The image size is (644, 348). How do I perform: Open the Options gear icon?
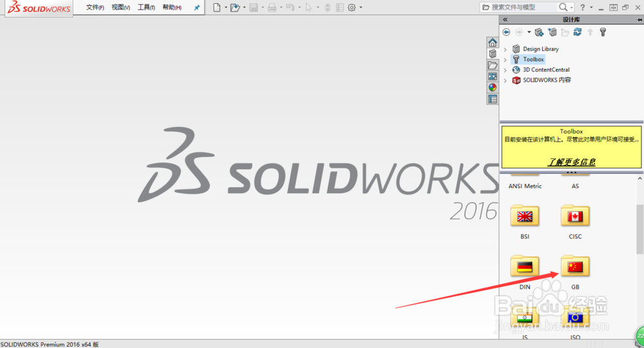(352, 7)
